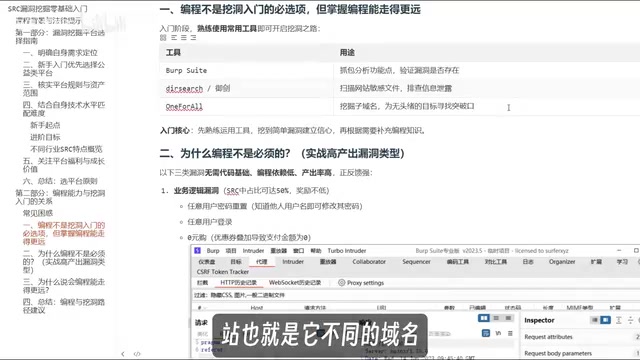Open 窗口 menu in Burp Suite
Screen dimensions: 640x360
click(298, 251)
